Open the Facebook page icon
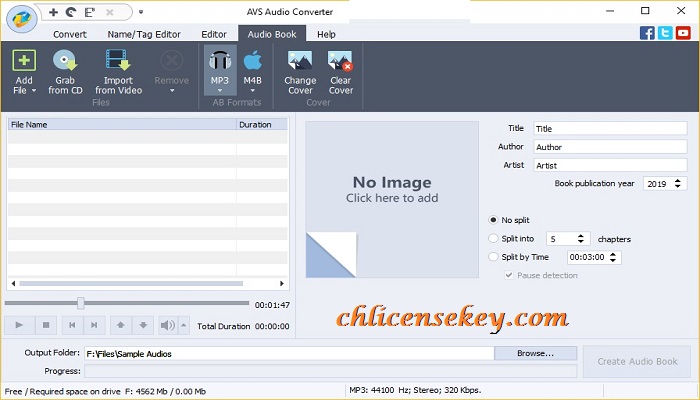 [x=647, y=33]
